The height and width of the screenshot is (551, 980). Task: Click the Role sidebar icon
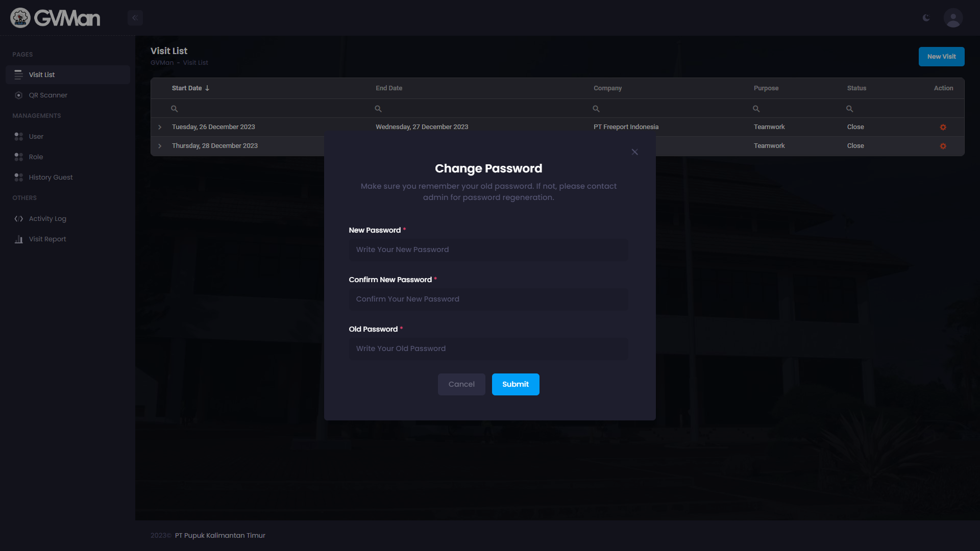pyautogui.click(x=18, y=157)
